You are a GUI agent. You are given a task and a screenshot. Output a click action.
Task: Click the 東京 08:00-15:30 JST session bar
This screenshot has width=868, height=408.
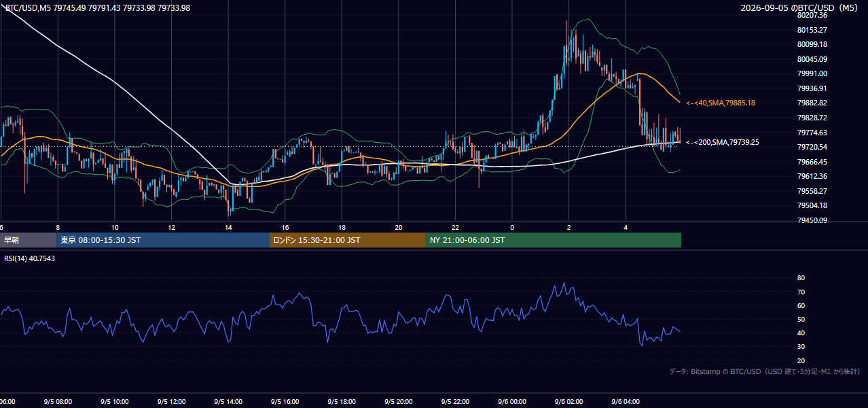click(x=163, y=240)
